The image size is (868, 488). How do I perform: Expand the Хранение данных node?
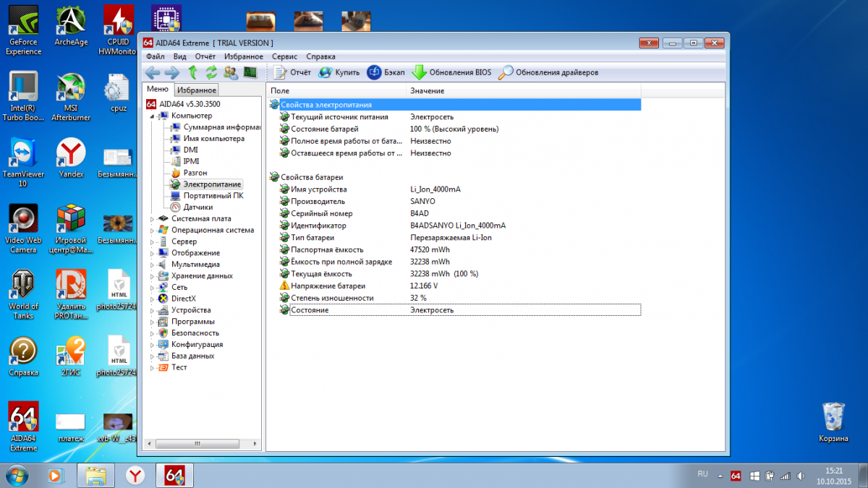click(x=153, y=276)
